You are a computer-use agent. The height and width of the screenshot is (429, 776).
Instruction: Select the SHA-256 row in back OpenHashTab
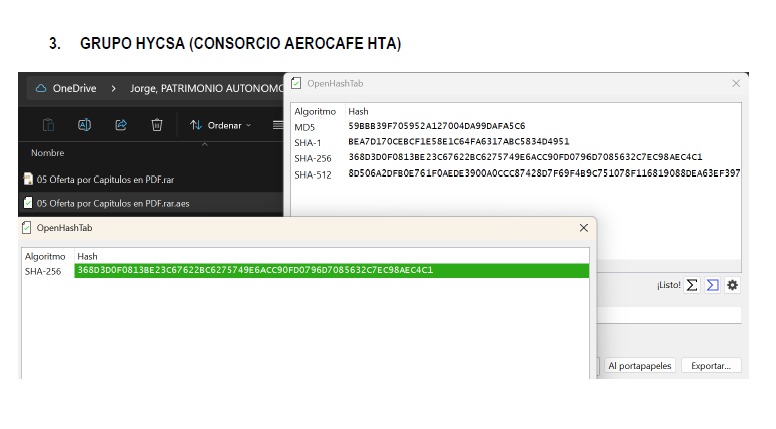coord(516,158)
